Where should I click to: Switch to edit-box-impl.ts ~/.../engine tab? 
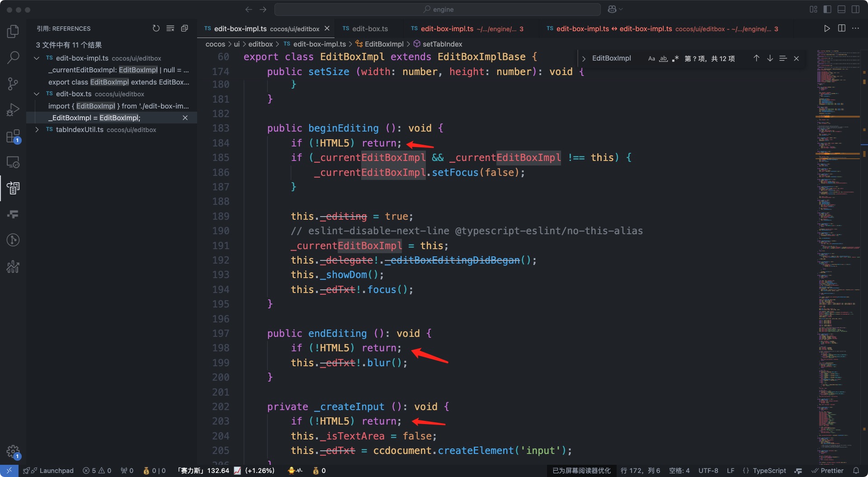point(467,28)
